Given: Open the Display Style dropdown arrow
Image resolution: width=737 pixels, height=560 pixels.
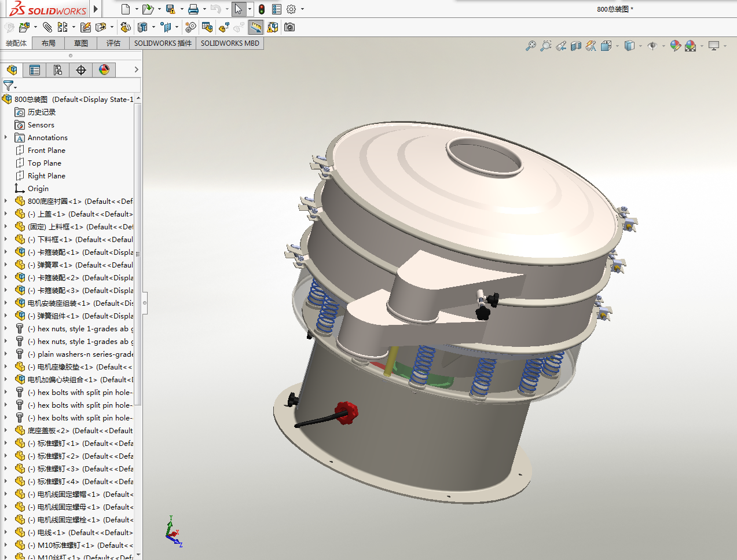Looking at the screenshot, I should tap(640, 46).
